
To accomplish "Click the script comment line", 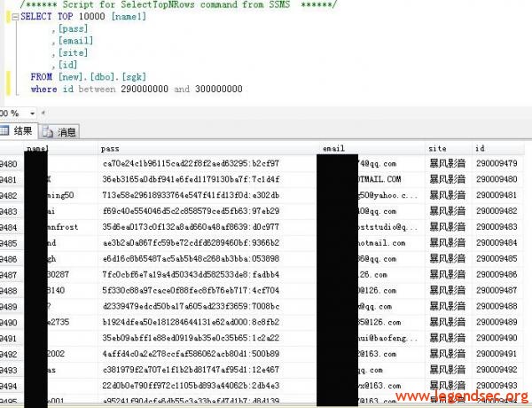I will click(178, 4).
